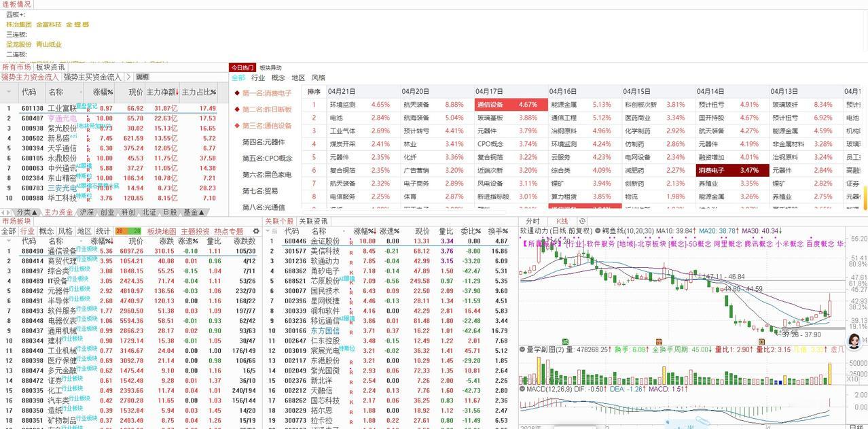Switch to the 基金 market tab

[x=189, y=213]
